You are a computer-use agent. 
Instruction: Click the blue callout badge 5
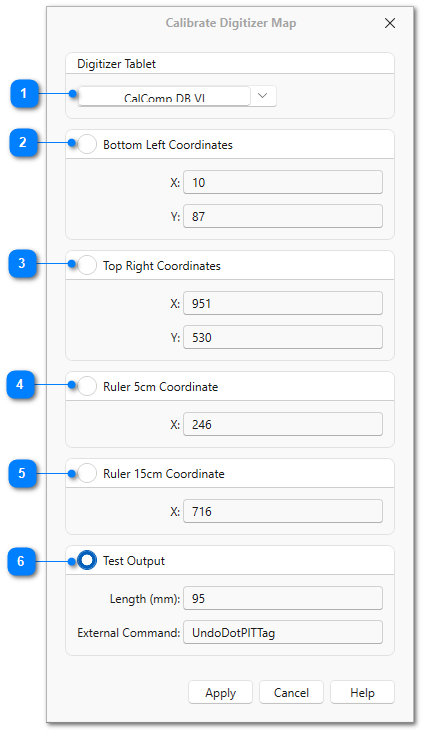pyautogui.click(x=22, y=473)
